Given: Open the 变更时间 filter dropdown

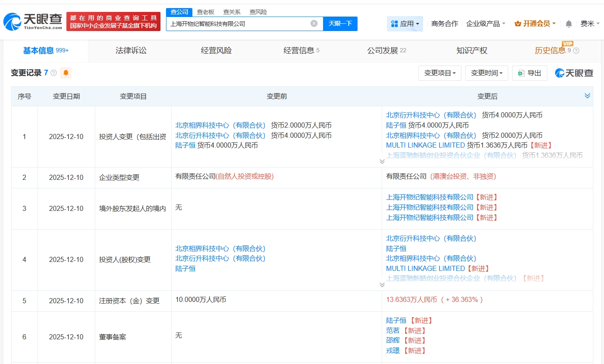Looking at the screenshot, I should click(x=487, y=73).
